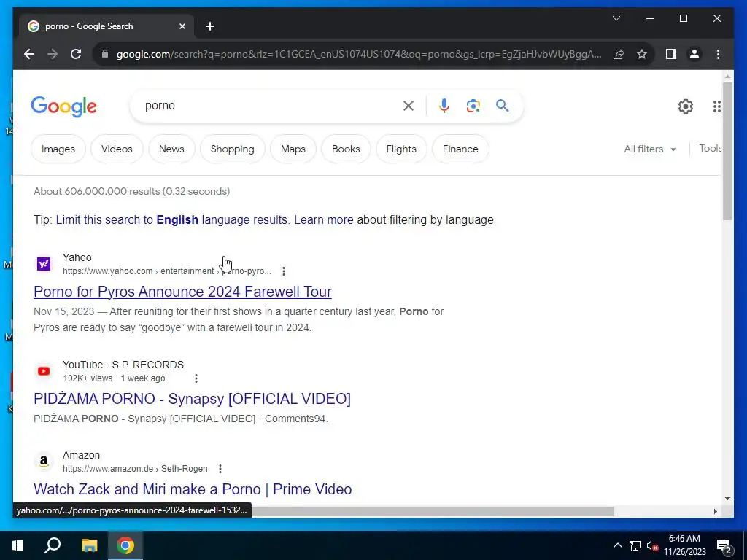The width and height of the screenshot is (747, 560).
Task: Click the muted volume tray icon
Action: pyautogui.click(x=652, y=545)
